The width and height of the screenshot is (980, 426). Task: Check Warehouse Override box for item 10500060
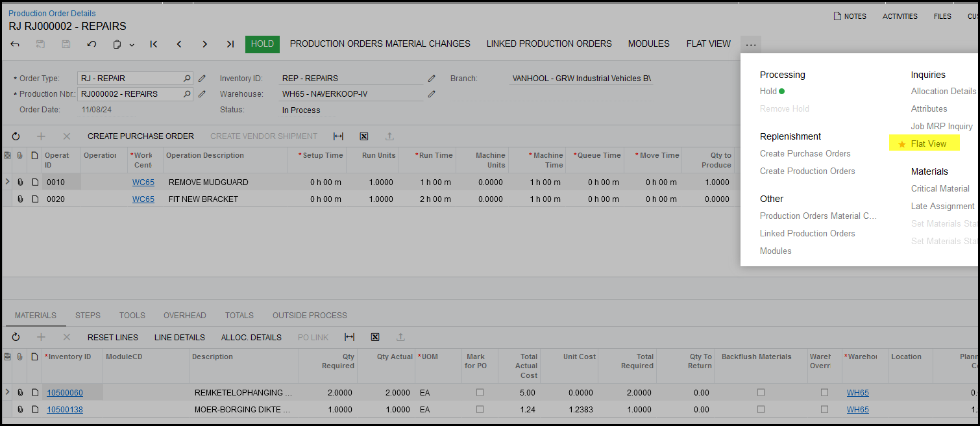pos(824,393)
